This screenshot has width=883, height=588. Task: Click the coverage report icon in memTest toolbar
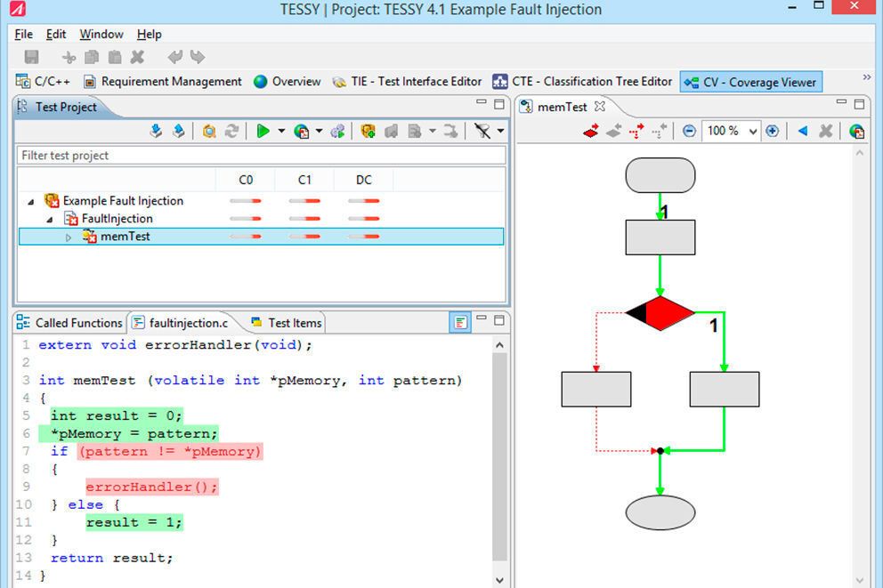click(x=856, y=132)
